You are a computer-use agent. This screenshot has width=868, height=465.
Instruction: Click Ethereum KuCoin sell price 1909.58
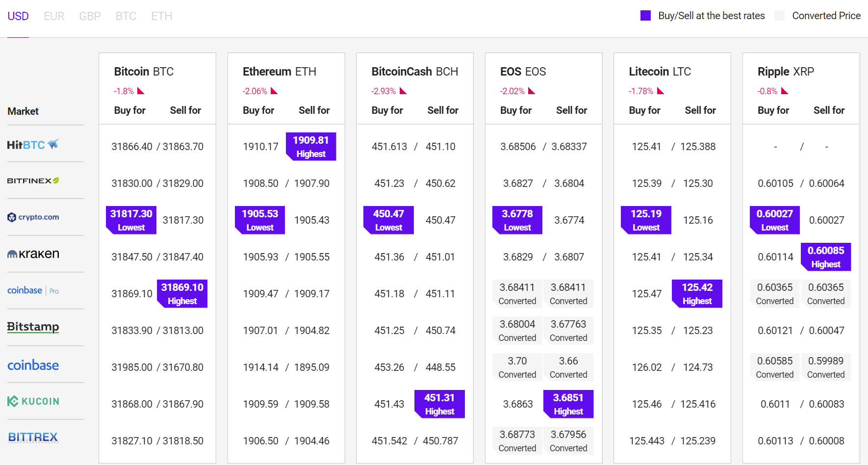coord(312,404)
